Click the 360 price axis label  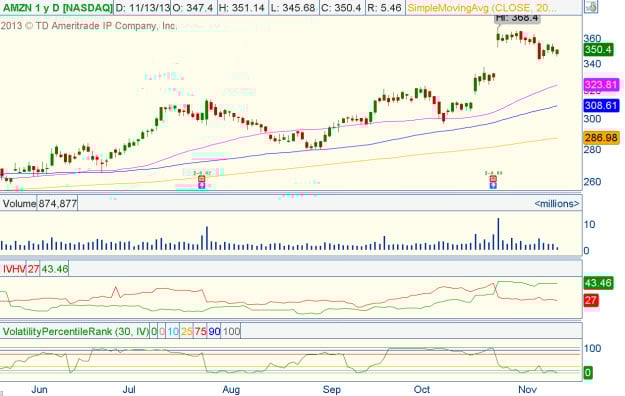pyautogui.click(x=592, y=38)
